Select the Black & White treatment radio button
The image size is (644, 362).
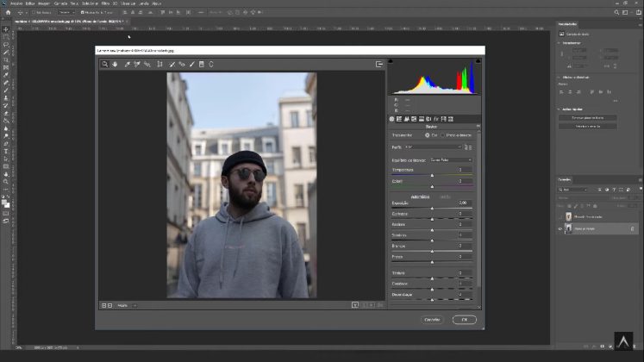442,135
